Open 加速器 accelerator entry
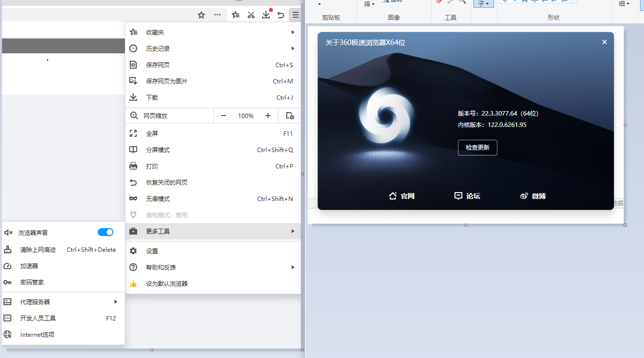The image size is (644, 358). [63, 266]
